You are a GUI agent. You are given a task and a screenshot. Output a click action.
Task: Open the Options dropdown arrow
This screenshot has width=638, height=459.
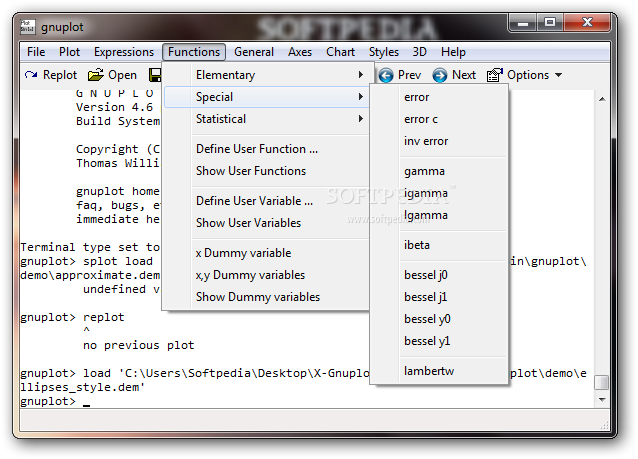[x=558, y=75]
